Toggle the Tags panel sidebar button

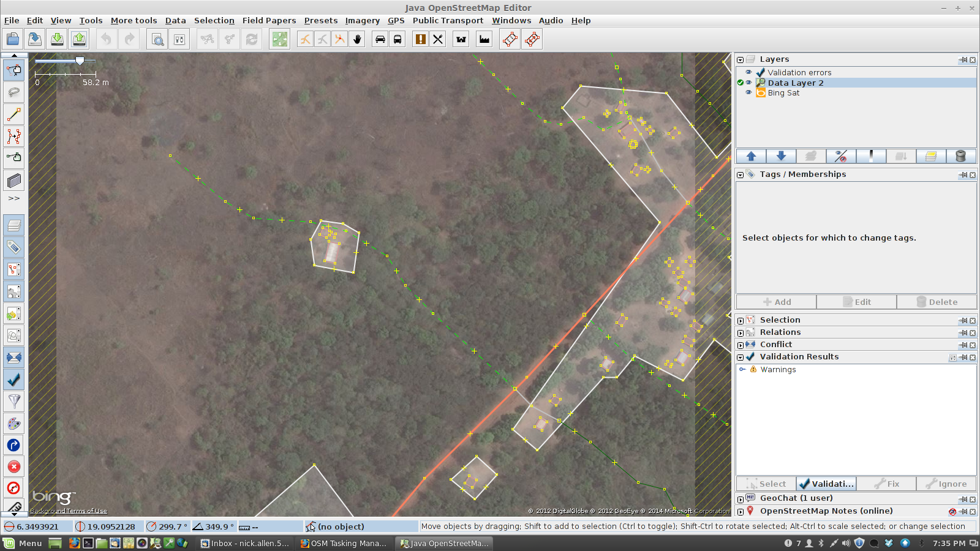click(x=14, y=247)
